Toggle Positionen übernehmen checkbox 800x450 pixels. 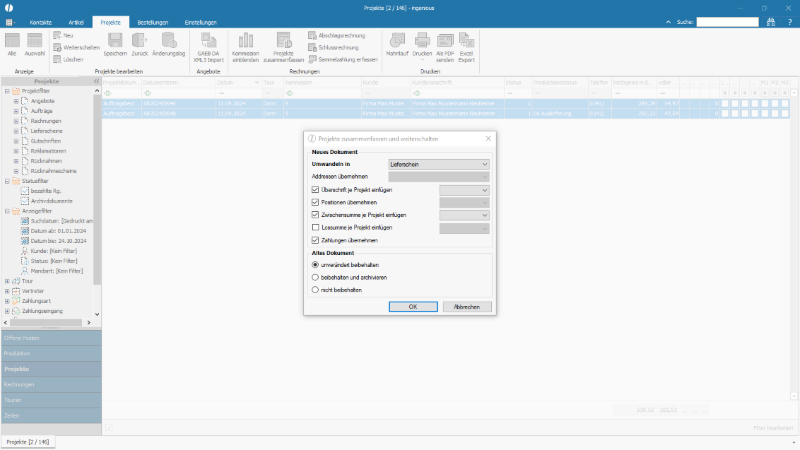click(315, 203)
